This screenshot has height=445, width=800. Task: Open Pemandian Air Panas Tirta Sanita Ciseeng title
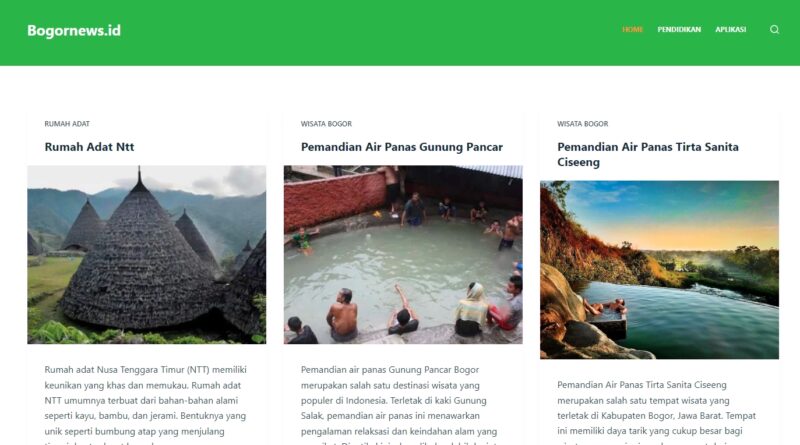coord(647,154)
